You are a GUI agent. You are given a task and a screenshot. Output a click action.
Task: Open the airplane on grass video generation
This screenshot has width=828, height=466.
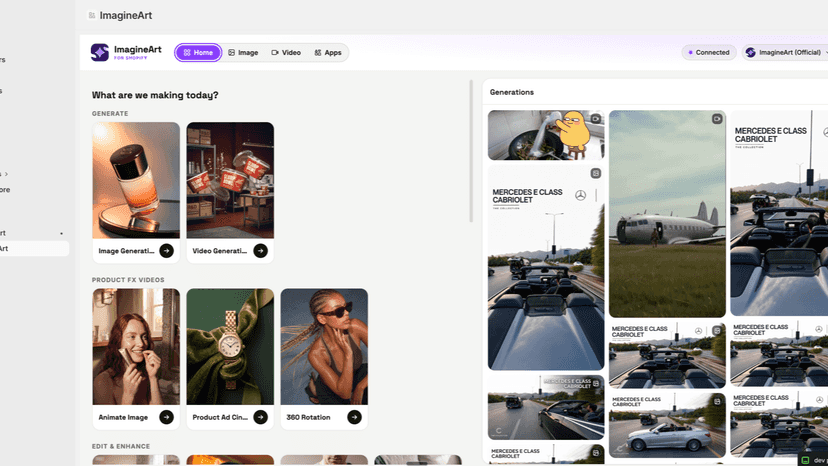[x=667, y=213]
